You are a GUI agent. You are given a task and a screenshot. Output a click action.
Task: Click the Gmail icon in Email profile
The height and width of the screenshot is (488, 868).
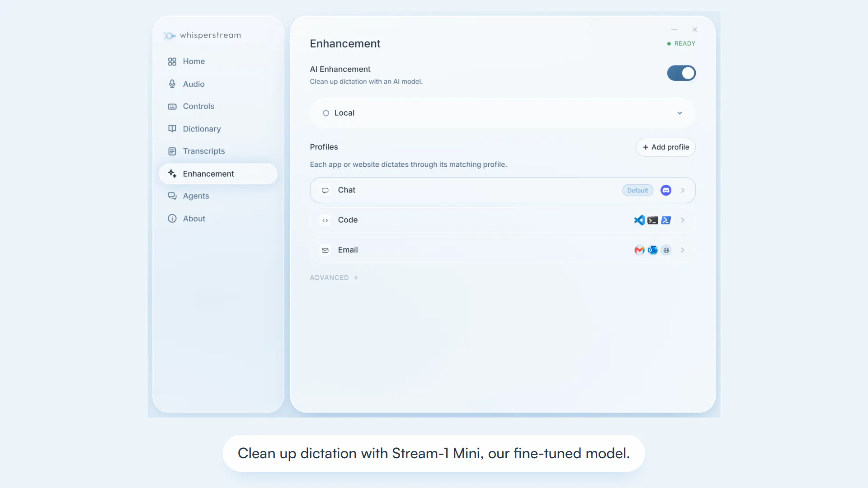(x=639, y=250)
